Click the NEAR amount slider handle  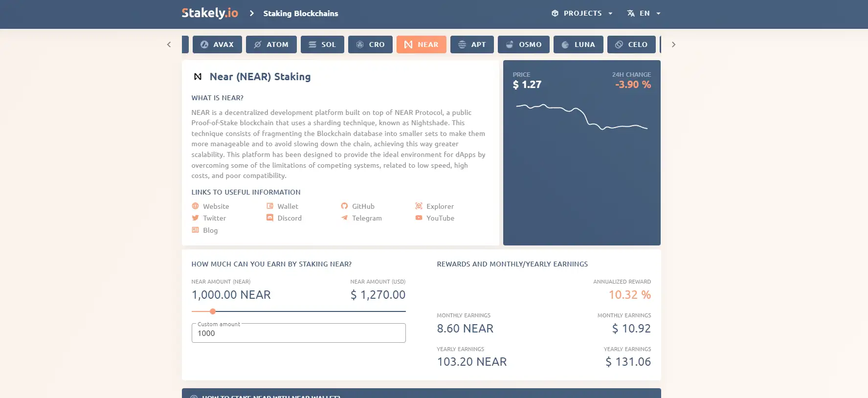(213, 311)
